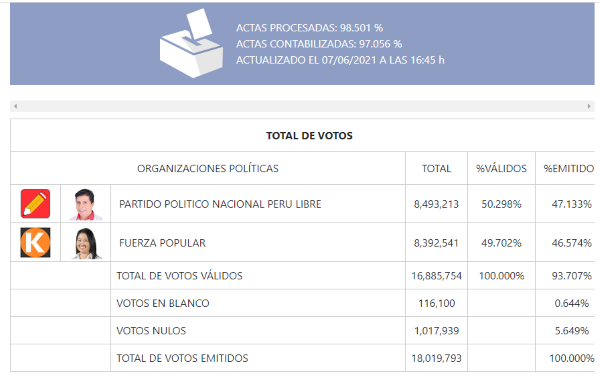600x380 pixels.
Task: Click the Peru Libre candidate photo
Action: coord(85,204)
